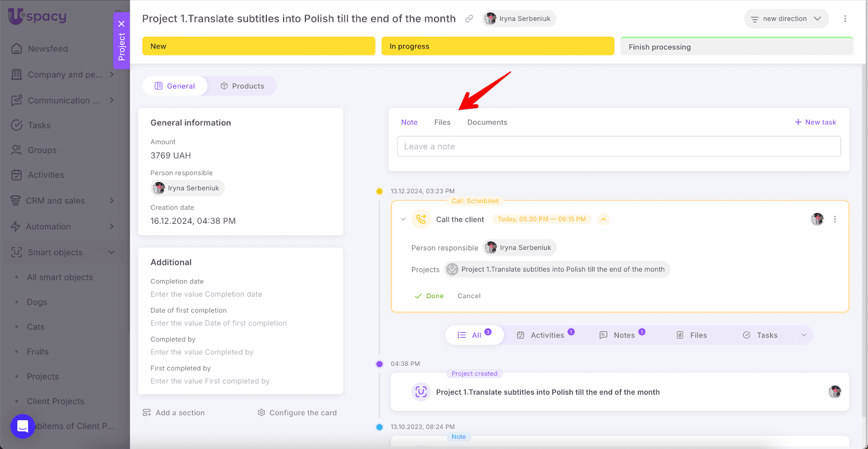This screenshot has height=449, width=868.
Task: Open the chat support widget icon
Action: coord(23,426)
